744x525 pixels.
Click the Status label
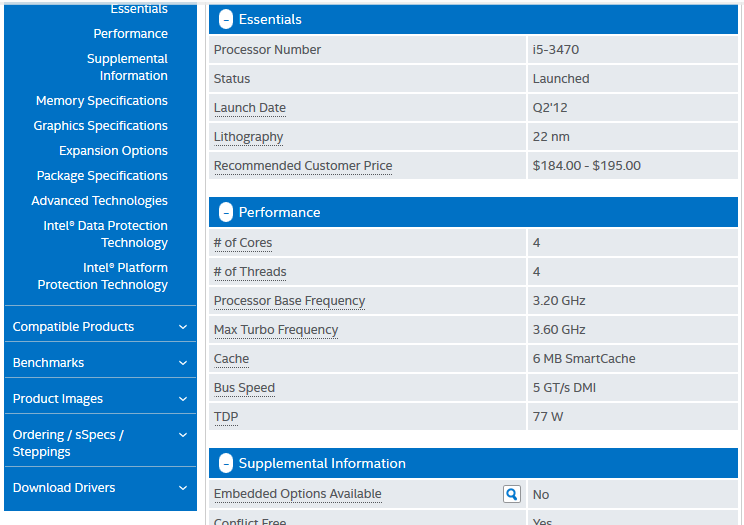(232, 79)
